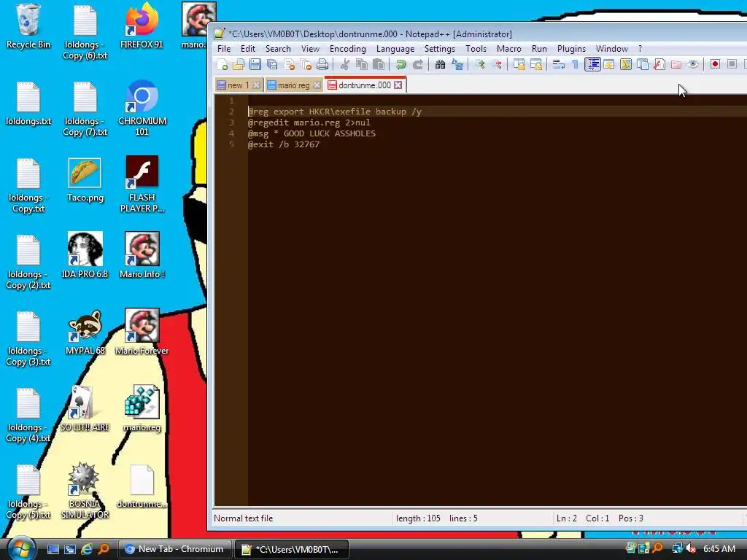The width and height of the screenshot is (747, 560).
Task: Toggle Word wrap toolbar button
Action: (558, 64)
